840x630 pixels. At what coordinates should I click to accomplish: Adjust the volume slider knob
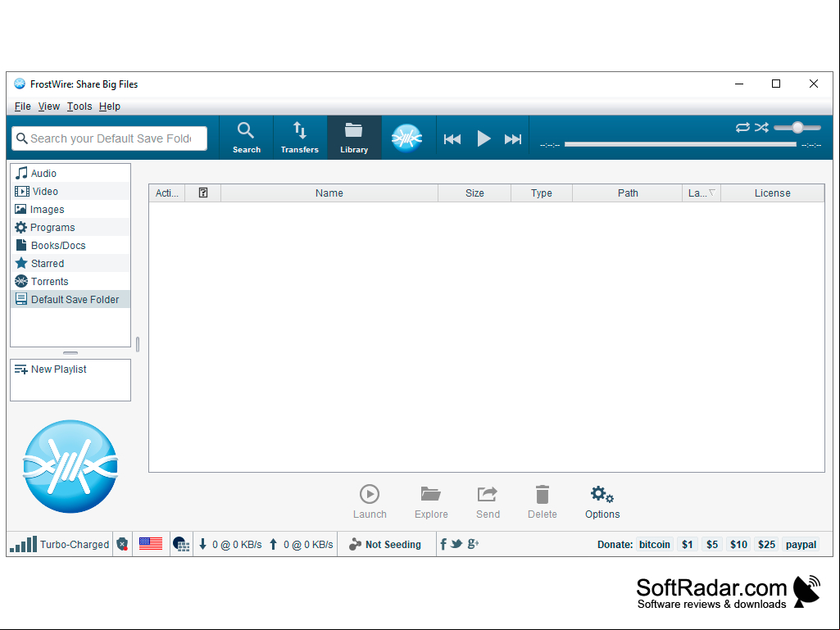click(x=797, y=128)
